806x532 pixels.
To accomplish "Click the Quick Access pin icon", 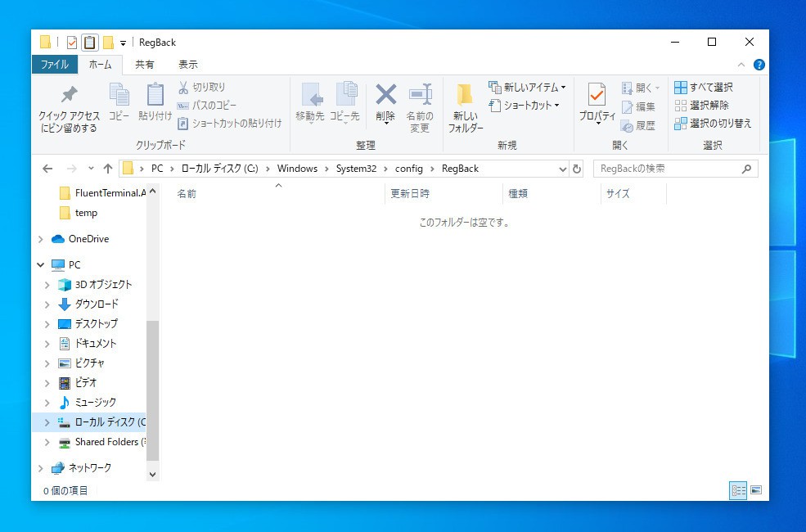I will click(x=69, y=96).
